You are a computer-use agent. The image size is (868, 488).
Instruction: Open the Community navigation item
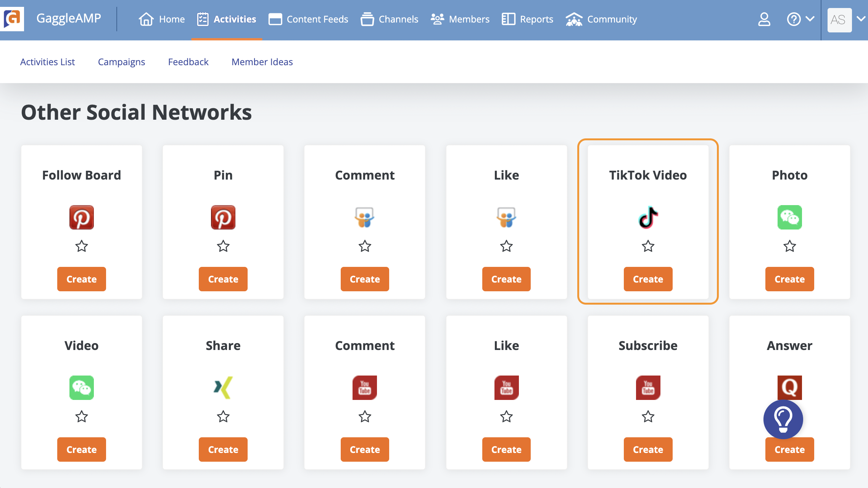(601, 19)
